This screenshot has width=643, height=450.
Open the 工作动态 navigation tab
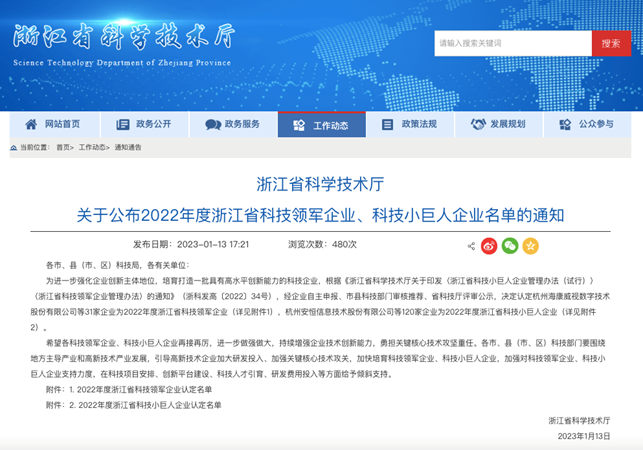pyautogui.click(x=321, y=125)
